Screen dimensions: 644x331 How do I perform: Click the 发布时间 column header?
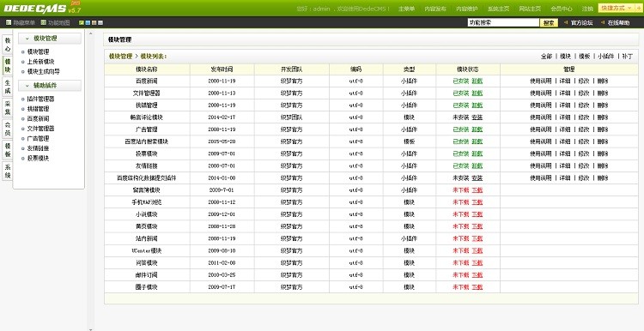(222, 69)
